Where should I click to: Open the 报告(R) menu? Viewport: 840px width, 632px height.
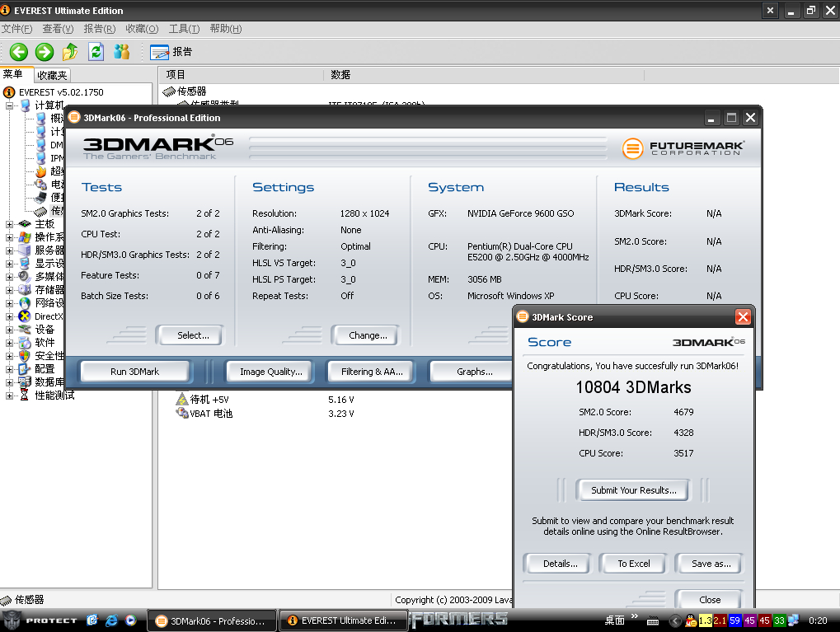pyautogui.click(x=100, y=29)
